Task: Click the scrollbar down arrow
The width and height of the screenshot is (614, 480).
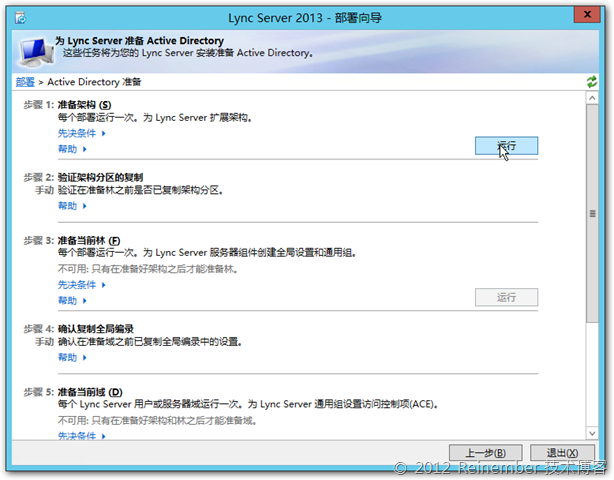Action: [592, 433]
